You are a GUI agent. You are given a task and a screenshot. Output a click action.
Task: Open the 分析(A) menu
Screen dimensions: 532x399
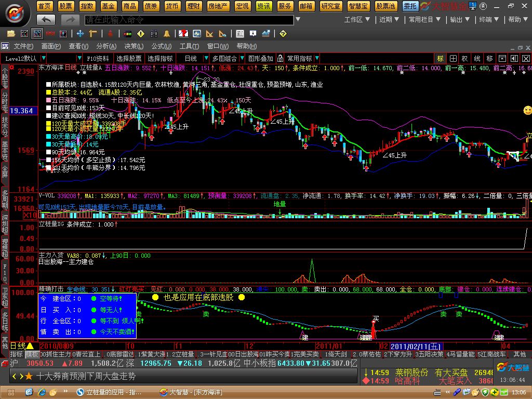click(x=106, y=46)
